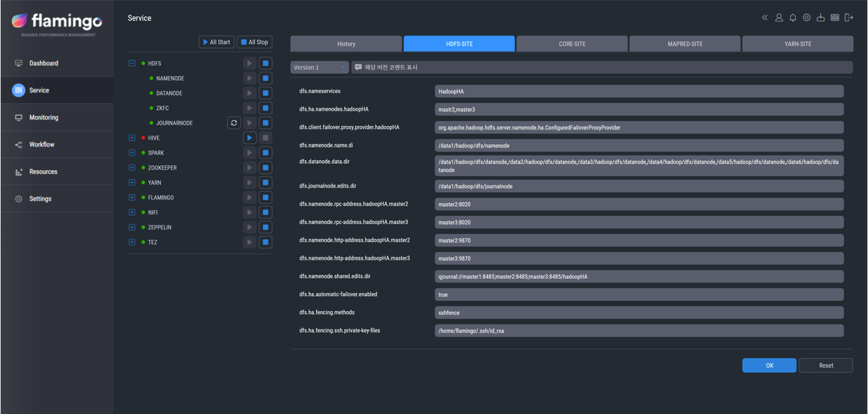
Task: Switch to the CORE-SITE tab
Action: tap(572, 44)
